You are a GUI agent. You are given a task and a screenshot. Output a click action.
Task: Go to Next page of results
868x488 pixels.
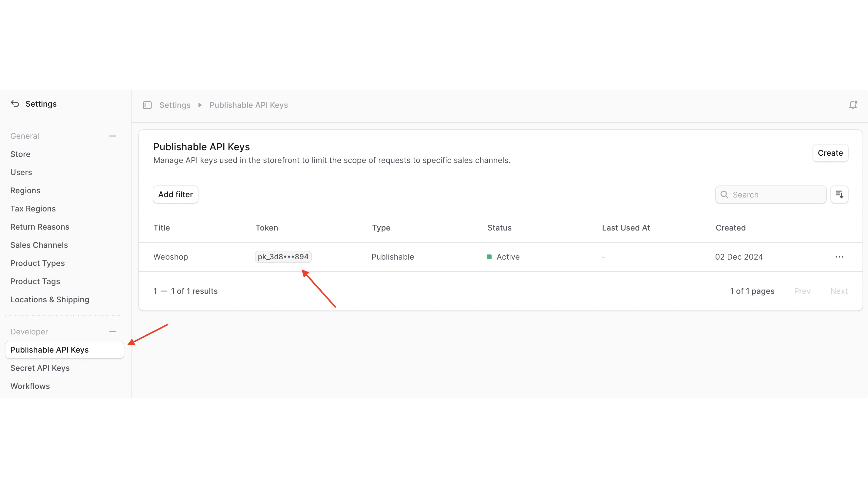click(x=839, y=290)
